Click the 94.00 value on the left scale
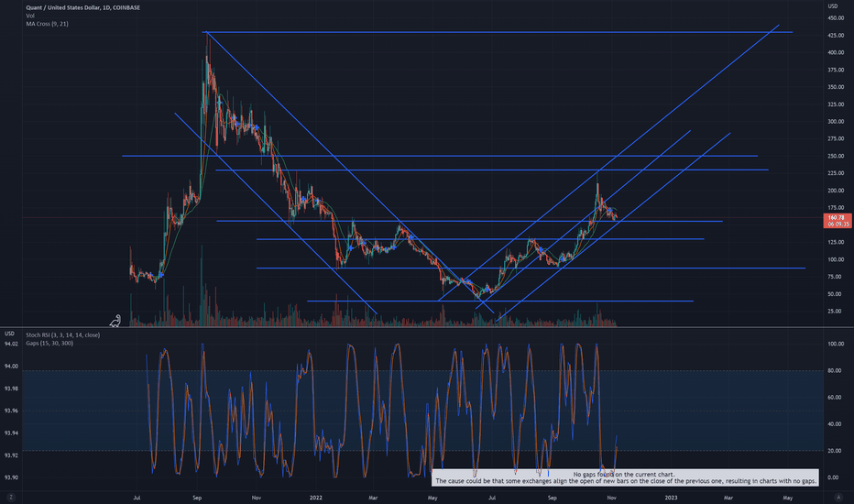Viewport: 854px width, 504px height. click(x=11, y=367)
